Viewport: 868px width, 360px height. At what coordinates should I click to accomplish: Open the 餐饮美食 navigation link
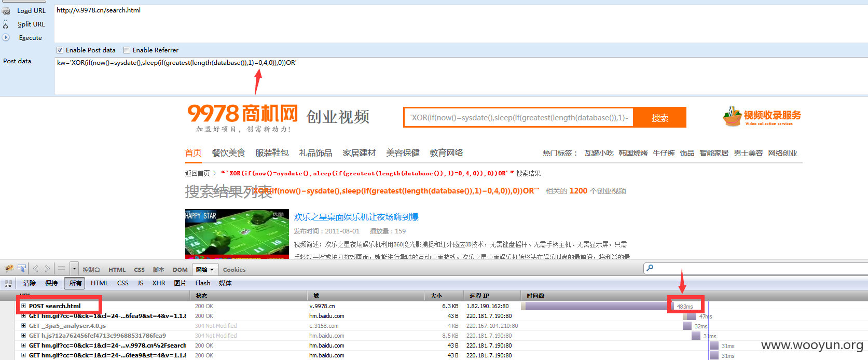click(228, 153)
